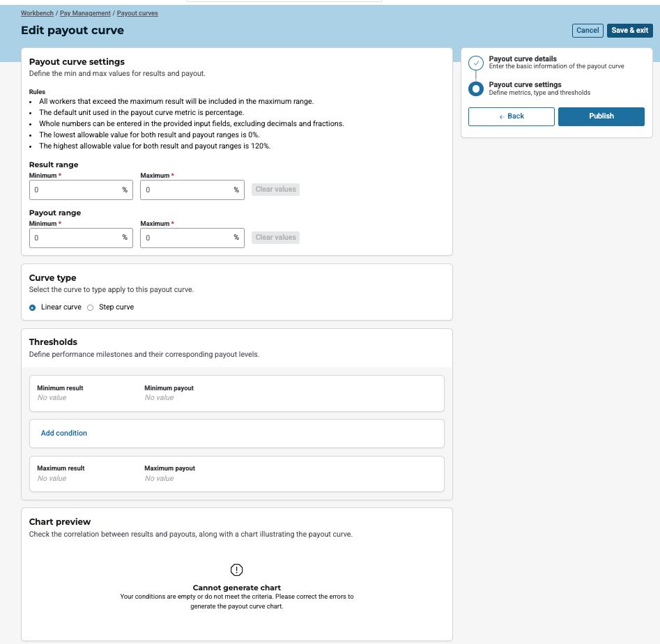Focus the Result range Maximum field
Screen dimensions: 660x644
[186, 190]
